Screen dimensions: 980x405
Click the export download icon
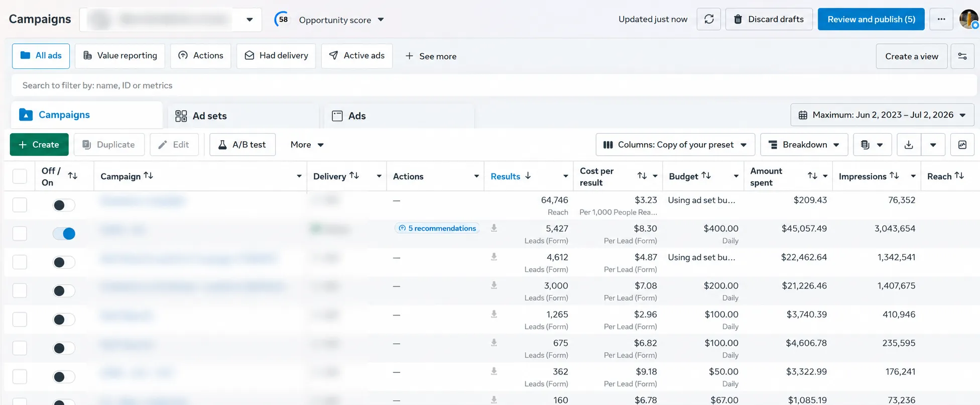tap(909, 145)
